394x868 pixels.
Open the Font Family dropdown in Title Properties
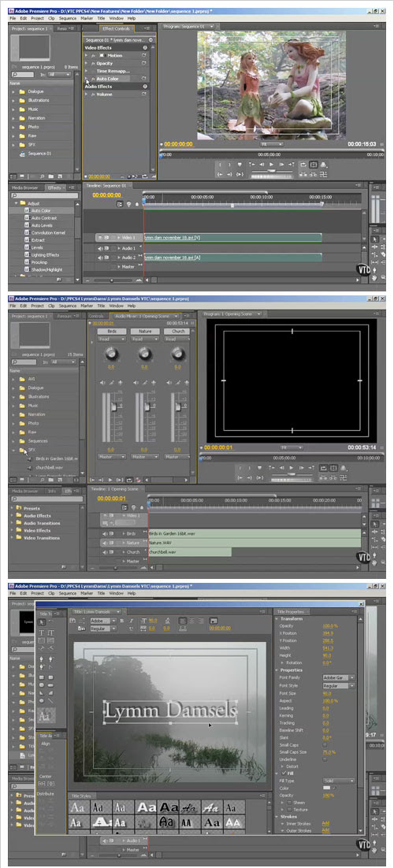click(339, 677)
